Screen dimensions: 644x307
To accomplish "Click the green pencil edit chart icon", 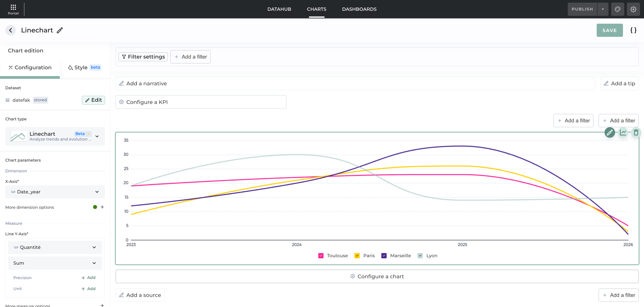I will point(610,132).
